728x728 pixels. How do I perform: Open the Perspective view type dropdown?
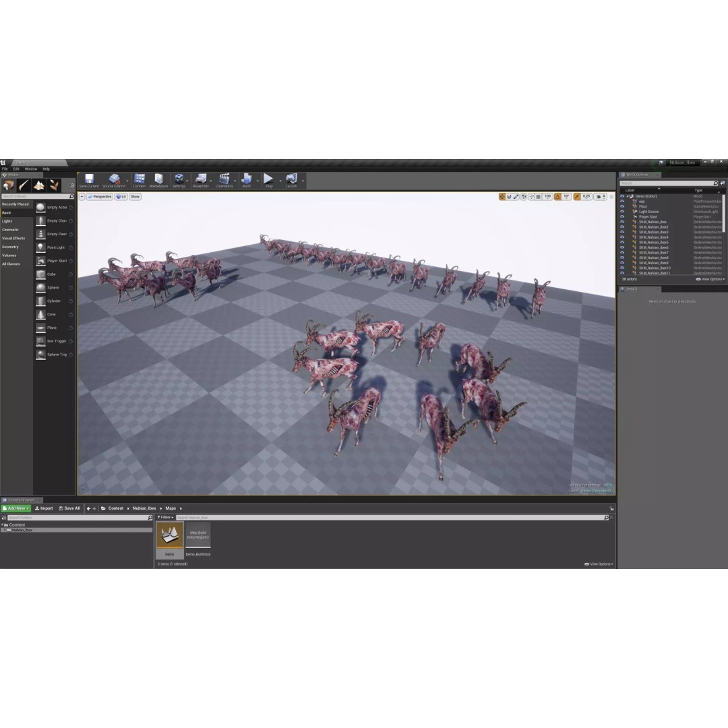tap(99, 197)
